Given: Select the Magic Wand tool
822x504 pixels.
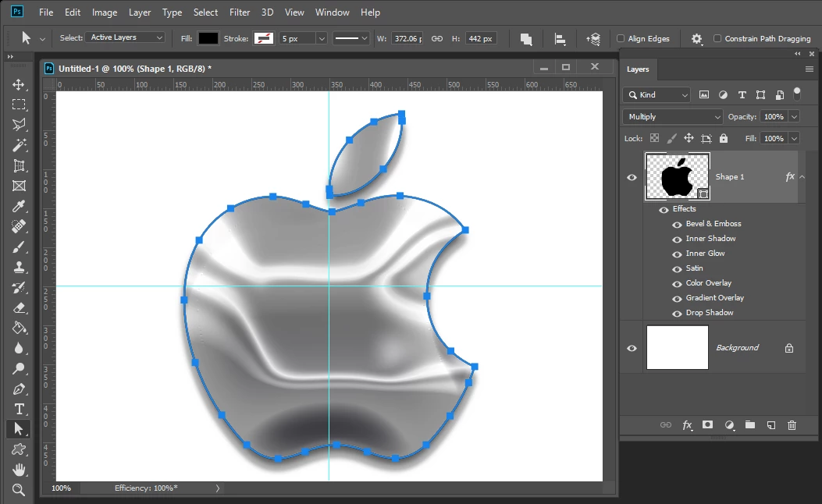Looking at the screenshot, I should 19,145.
